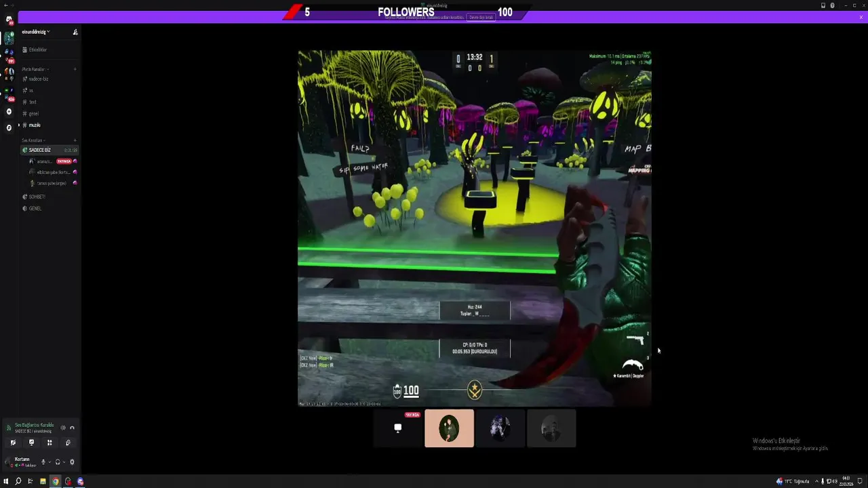Open the inbox icon in title bar

tap(823, 5)
